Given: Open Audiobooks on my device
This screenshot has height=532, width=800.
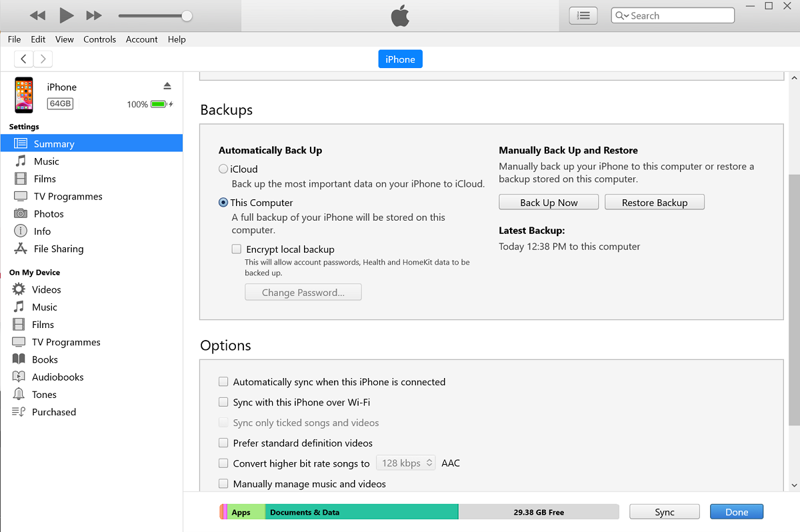Looking at the screenshot, I should [x=57, y=377].
